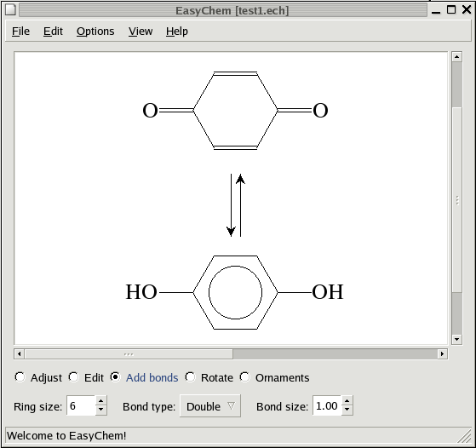476x448 pixels.
Task: Open the Bond type Double dropdown
Action: coord(210,406)
